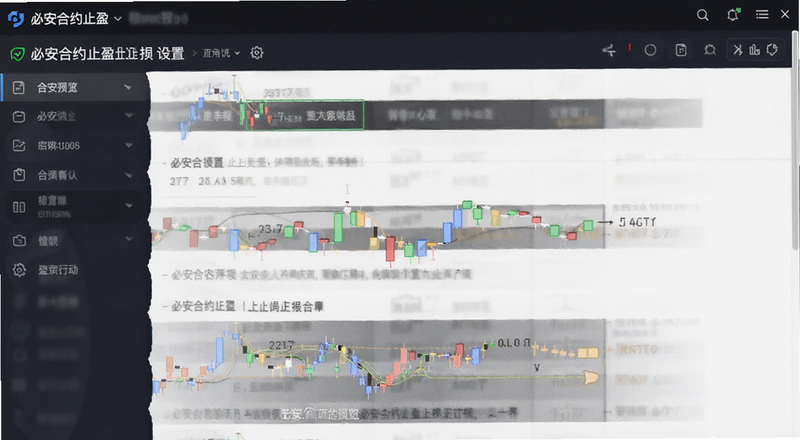Image resolution: width=800 pixels, height=440 pixels.
Task: Click the 必安合约正盈 section heading
Action: 203,306
